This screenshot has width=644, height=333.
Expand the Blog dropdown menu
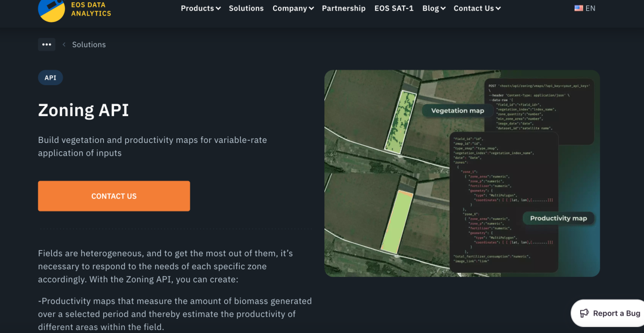[x=434, y=8]
